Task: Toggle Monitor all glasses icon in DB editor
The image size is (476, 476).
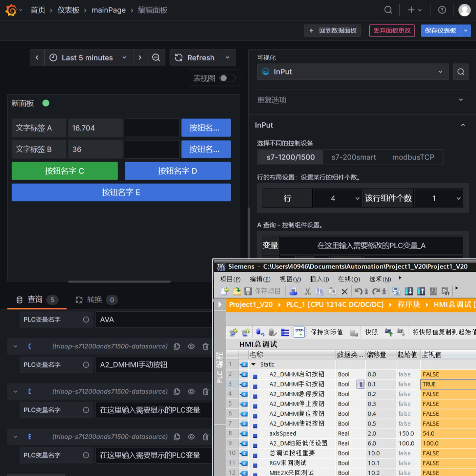Action: click(x=299, y=332)
